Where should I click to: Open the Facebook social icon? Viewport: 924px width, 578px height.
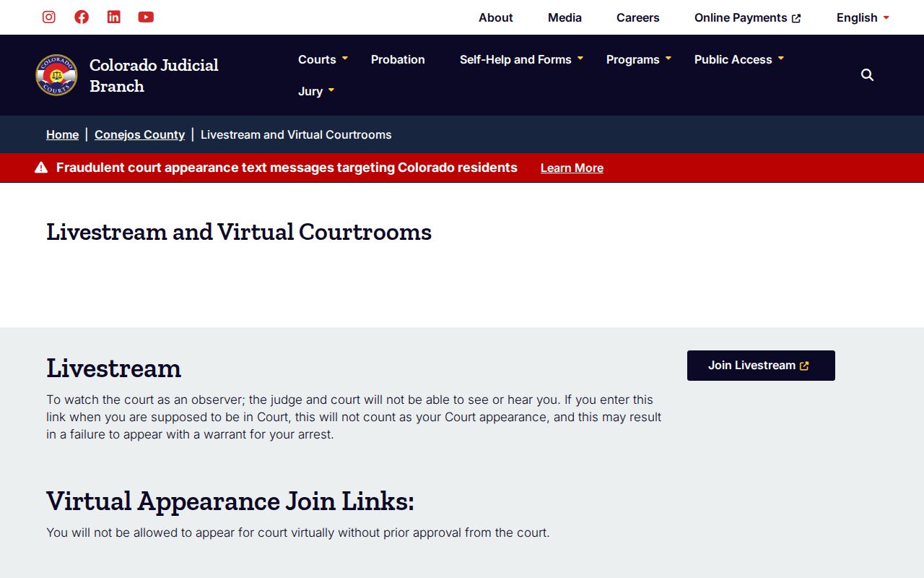tap(82, 17)
